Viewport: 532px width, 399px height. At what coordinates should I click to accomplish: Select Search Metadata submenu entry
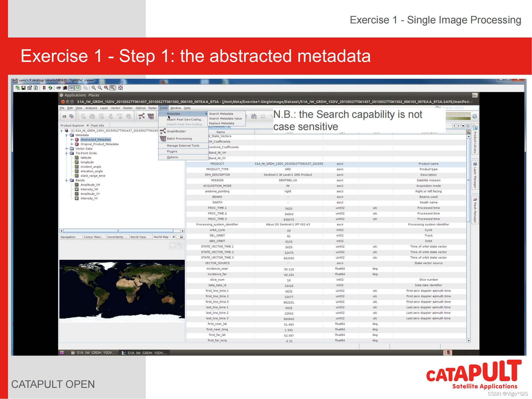226,114
